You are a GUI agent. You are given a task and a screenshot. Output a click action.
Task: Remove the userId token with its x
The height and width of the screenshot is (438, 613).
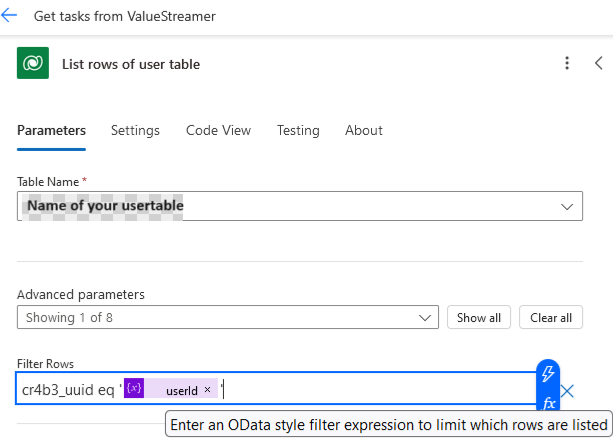click(207, 390)
